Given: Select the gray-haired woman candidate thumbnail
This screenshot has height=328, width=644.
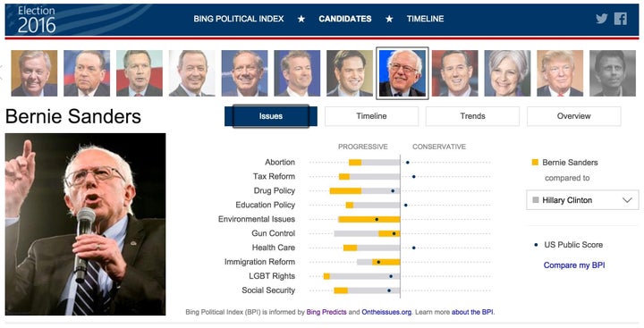Looking at the screenshot, I should [507, 73].
